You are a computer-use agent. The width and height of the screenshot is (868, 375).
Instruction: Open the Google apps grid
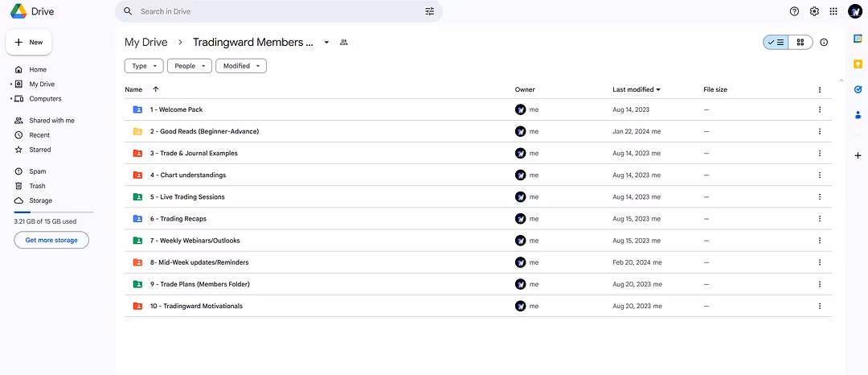point(833,11)
